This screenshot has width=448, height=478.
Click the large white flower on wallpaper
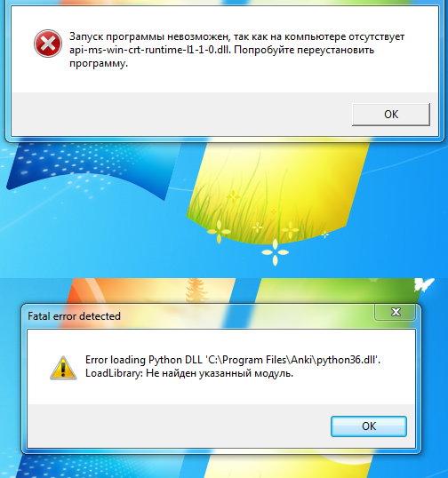[x=275, y=252]
